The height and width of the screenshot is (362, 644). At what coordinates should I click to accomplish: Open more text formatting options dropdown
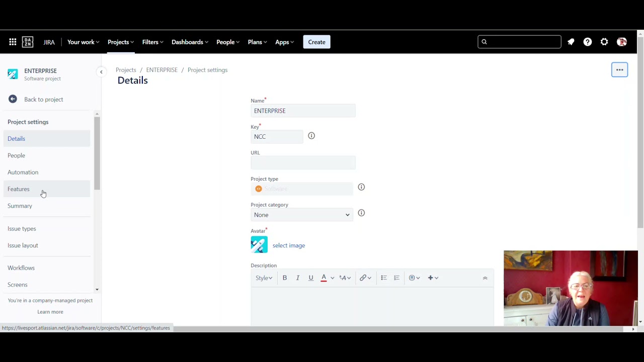(x=345, y=278)
